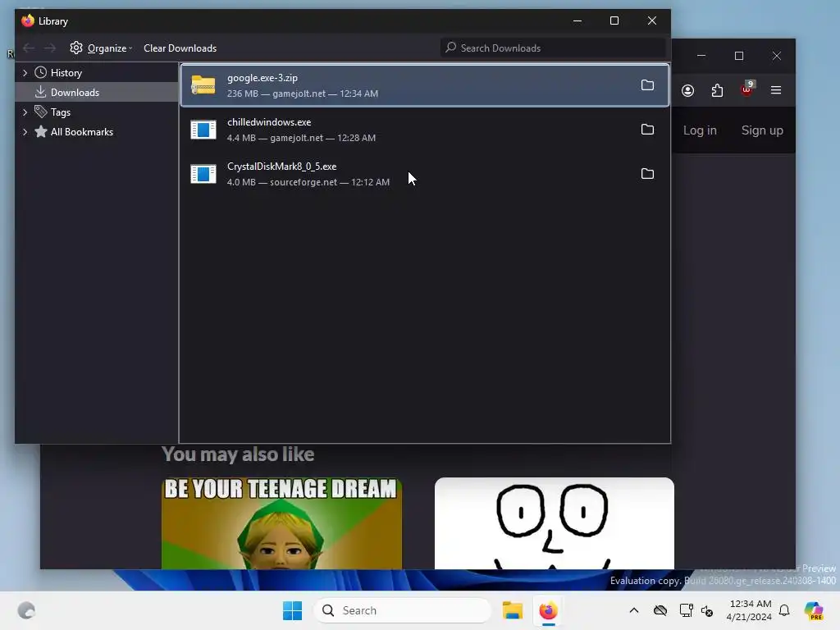Open the Copilot preview icon
The image size is (840, 630).
(814, 610)
